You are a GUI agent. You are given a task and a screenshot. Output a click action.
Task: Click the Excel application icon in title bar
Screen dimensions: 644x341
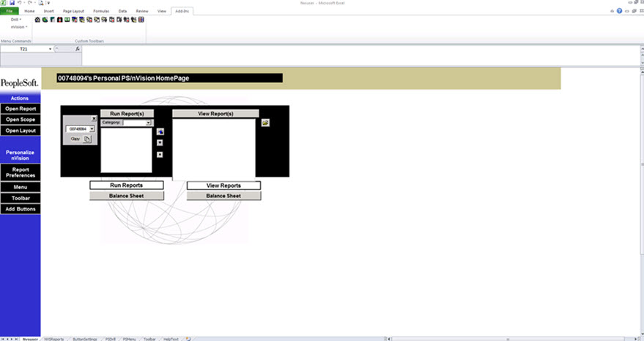3,3
